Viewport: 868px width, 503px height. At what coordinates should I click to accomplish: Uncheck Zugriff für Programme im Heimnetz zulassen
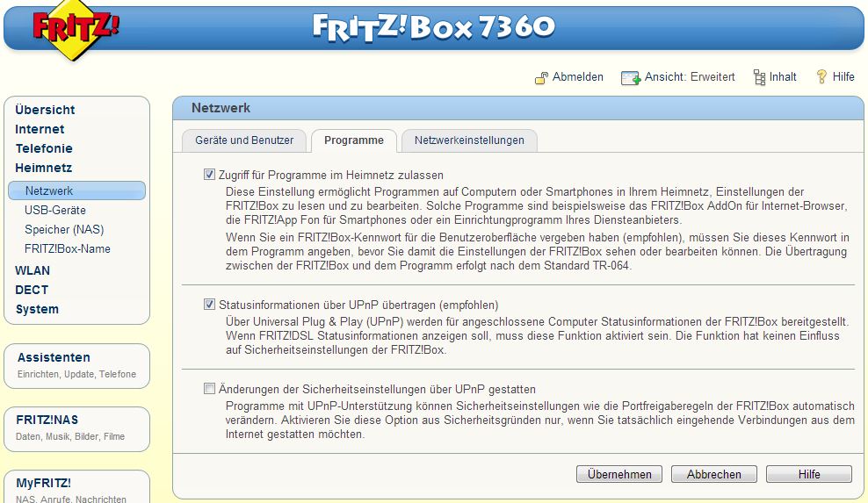point(209,175)
